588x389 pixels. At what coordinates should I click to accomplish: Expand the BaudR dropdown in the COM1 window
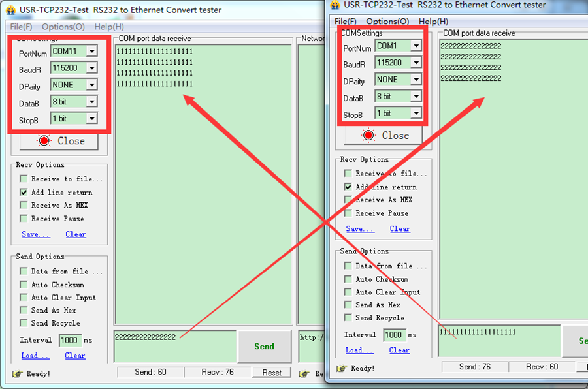click(415, 63)
